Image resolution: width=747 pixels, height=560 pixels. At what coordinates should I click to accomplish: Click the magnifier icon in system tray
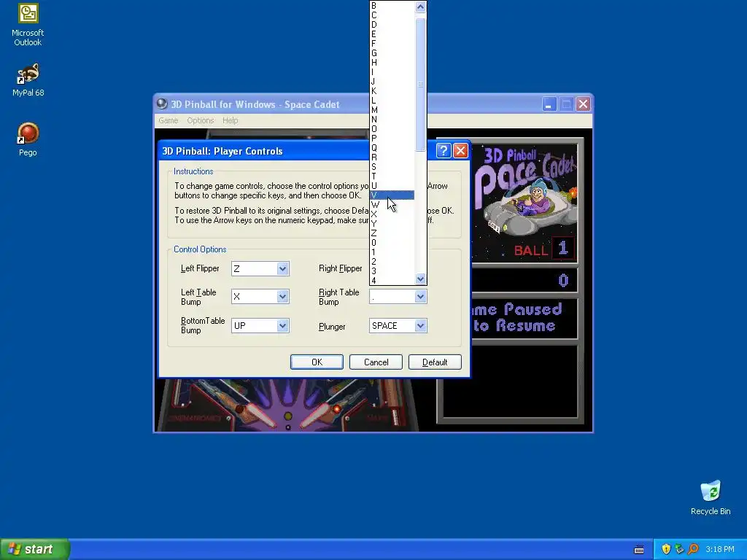[693, 549]
